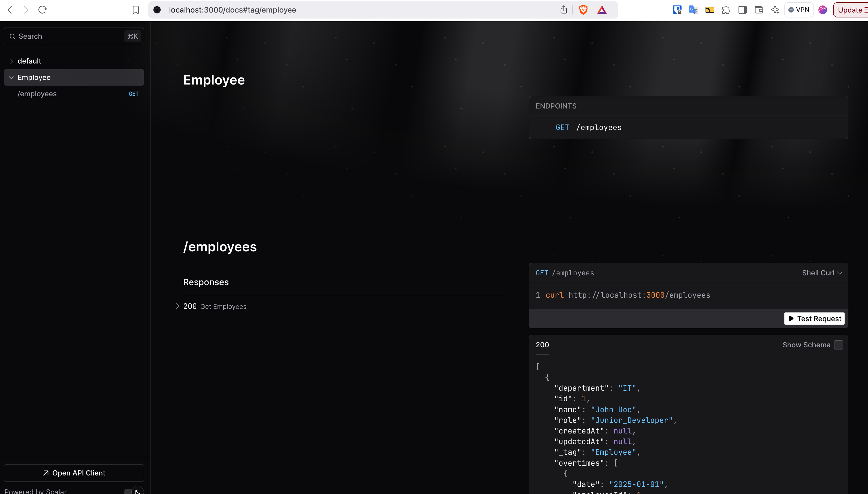
Task: Select the 200 response tab
Action: (x=542, y=345)
